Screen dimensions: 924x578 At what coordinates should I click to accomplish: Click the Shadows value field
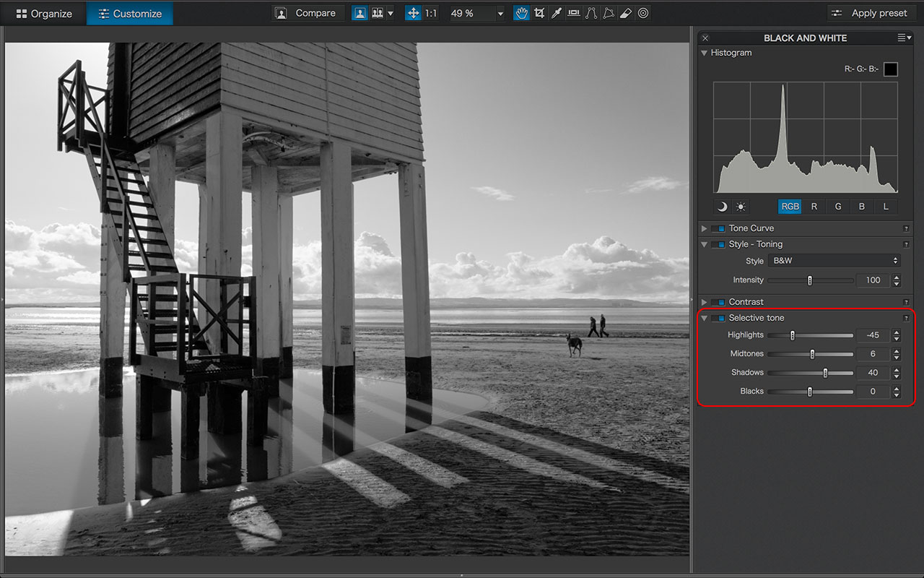[873, 373]
